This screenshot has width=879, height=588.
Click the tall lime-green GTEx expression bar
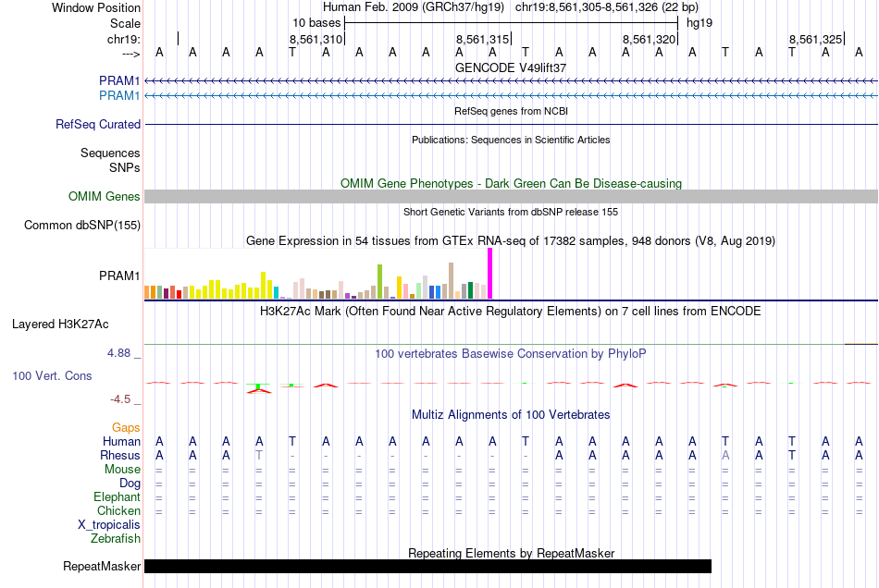click(x=379, y=282)
